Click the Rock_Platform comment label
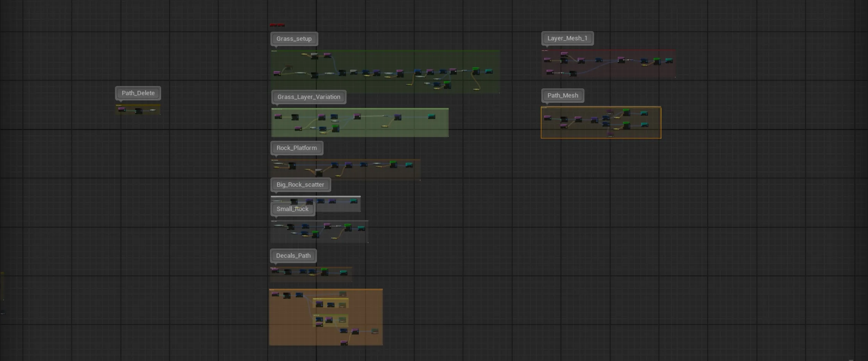 [297, 148]
